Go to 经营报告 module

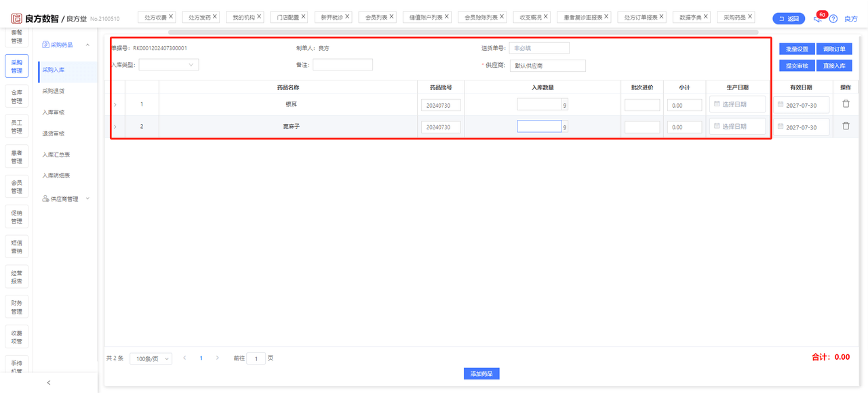point(16,277)
